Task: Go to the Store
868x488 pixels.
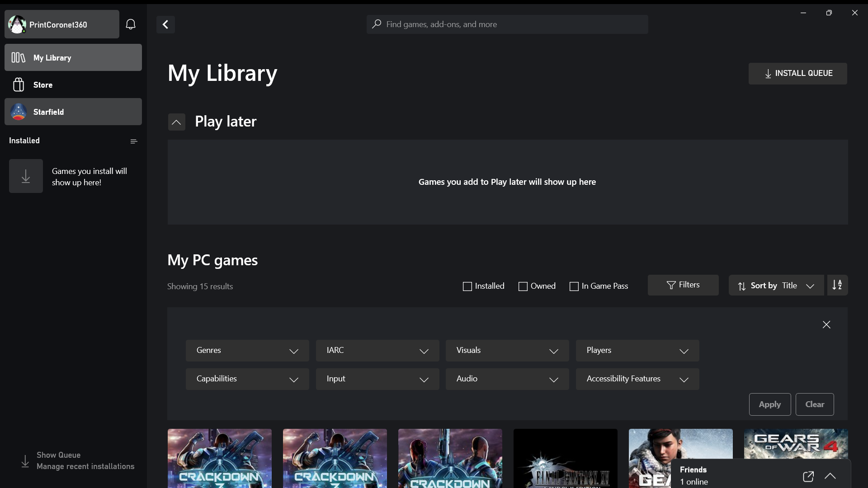Action: 73,84
